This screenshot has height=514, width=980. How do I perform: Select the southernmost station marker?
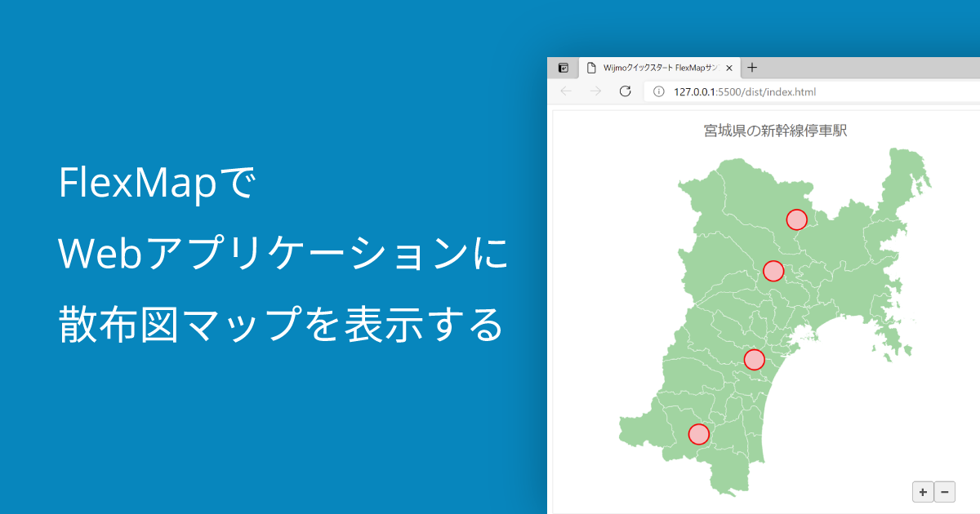click(x=699, y=434)
